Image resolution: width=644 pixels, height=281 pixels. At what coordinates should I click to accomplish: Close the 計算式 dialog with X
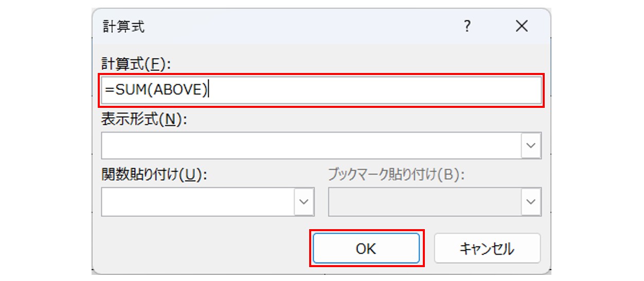click(522, 27)
